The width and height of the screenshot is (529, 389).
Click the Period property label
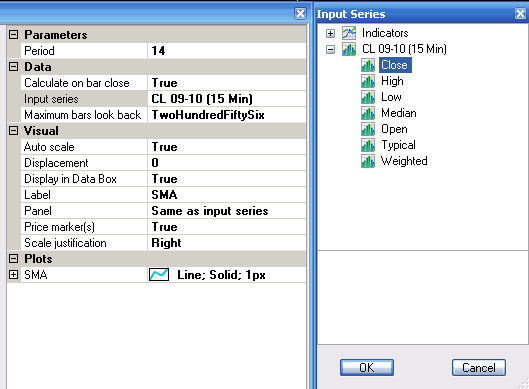click(x=39, y=51)
